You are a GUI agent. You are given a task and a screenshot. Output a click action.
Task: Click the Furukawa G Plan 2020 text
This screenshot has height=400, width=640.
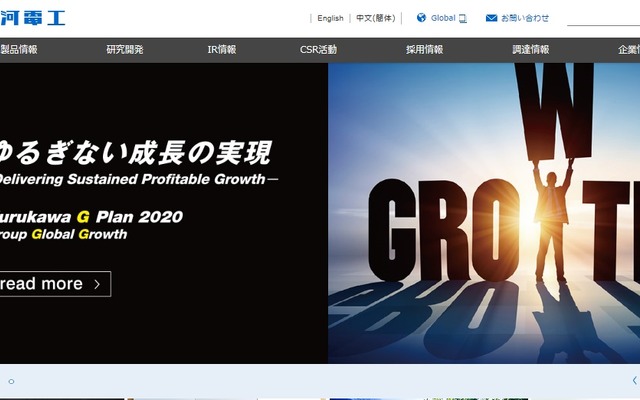click(91, 217)
